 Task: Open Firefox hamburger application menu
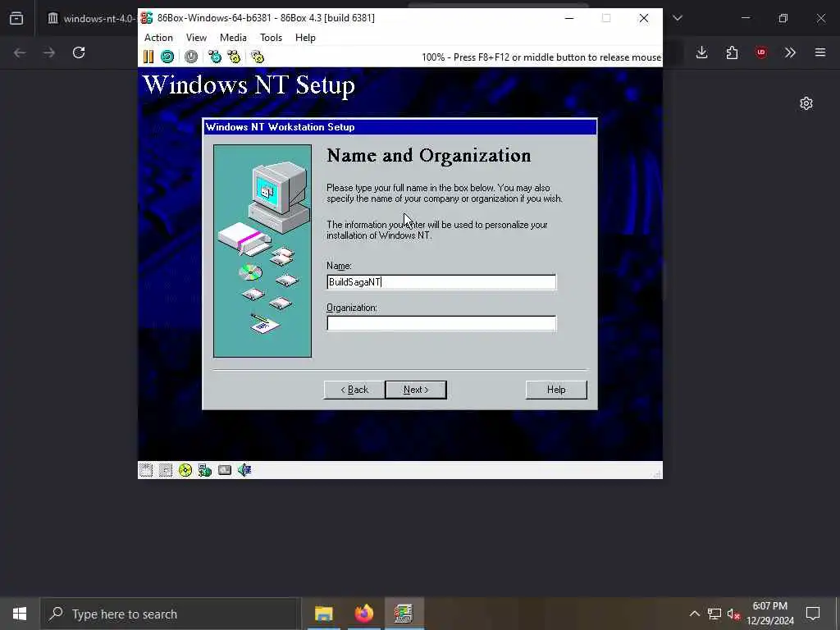[x=820, y=52]
